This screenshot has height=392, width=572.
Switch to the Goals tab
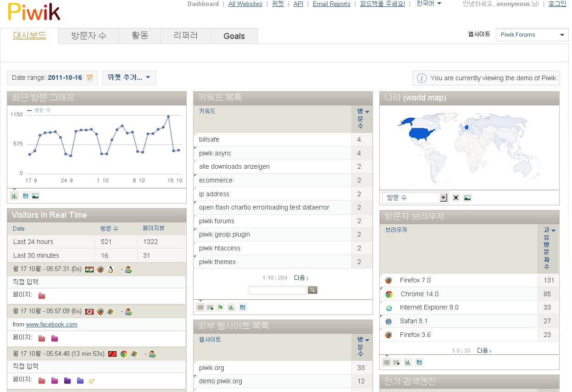pyautogui.click(x=234, y=36)
